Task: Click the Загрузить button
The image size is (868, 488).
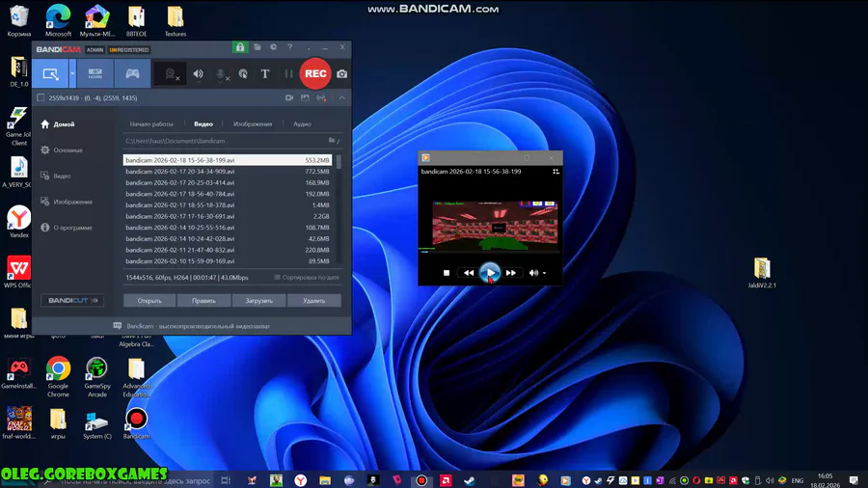Action: pyautogui.click(x=259, y=301)
